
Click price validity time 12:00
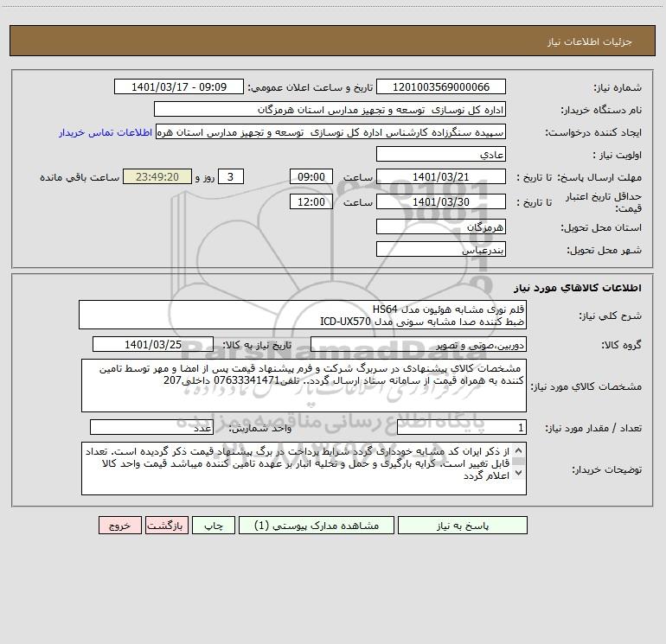(x=311, y=201)
